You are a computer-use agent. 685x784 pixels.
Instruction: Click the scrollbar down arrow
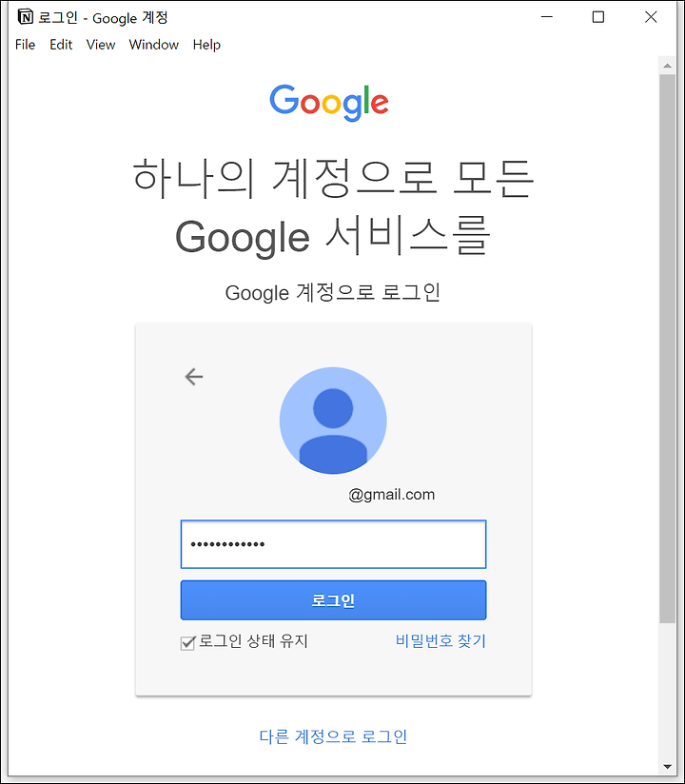click(667, 766)
